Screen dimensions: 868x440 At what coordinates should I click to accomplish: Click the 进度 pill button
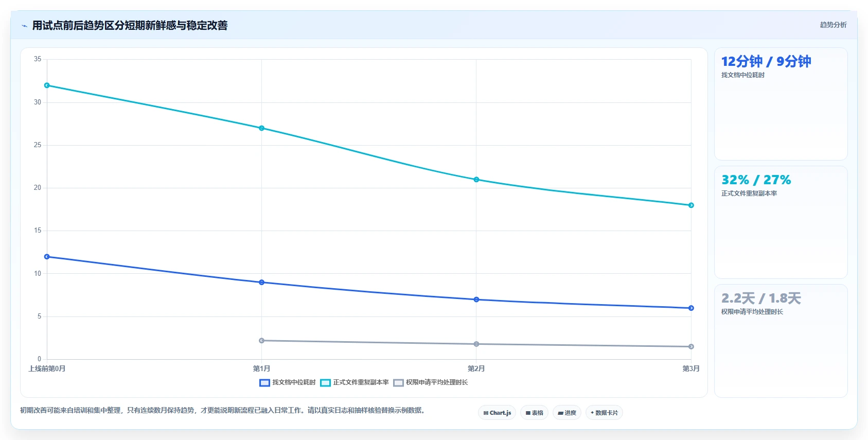567,413
